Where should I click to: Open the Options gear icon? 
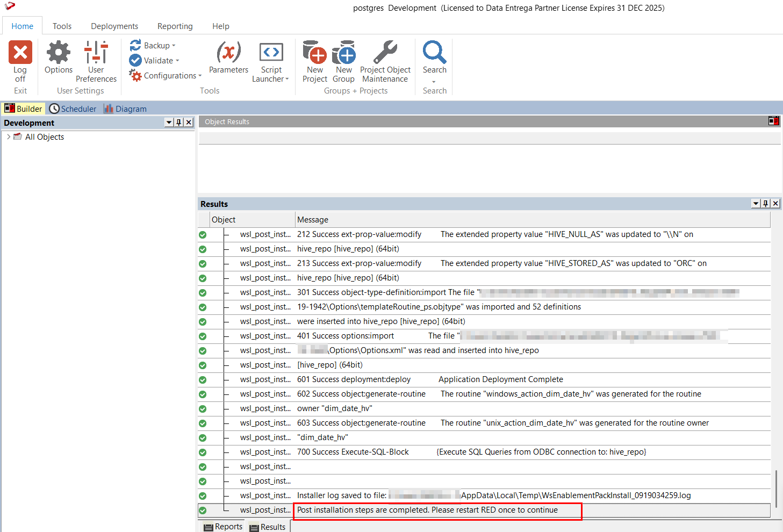(x=58, y=52)
